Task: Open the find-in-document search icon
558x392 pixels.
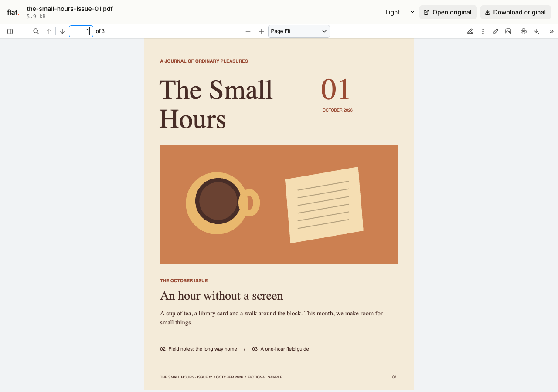Action: pyautogui.click(x=36, y=31)
